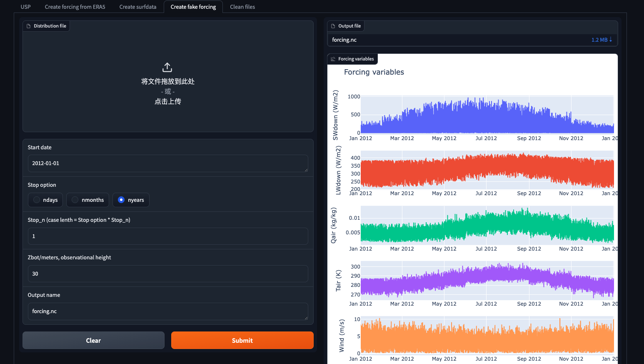Open the USP tab
Viewport: 644px width, 364px height.
26,7
